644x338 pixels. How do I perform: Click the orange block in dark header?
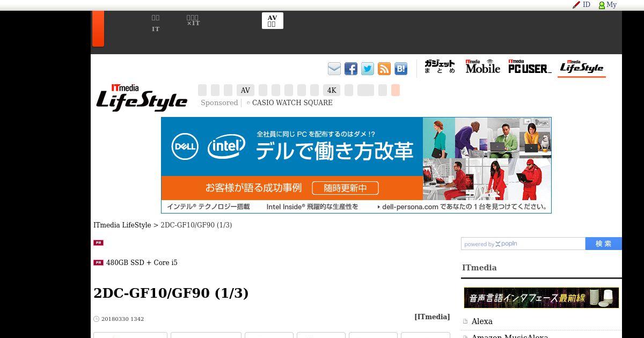98,28
